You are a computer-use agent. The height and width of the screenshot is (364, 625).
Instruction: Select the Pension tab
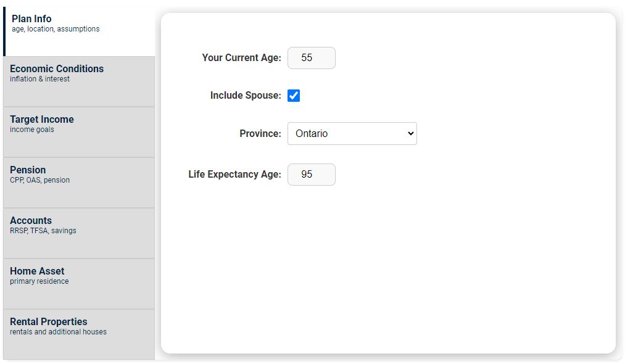pyautogui.click(x=79, y=183)
